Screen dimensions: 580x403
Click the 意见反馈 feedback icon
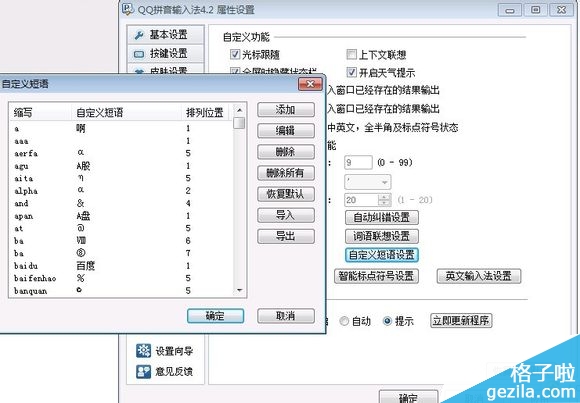(144, 372)
